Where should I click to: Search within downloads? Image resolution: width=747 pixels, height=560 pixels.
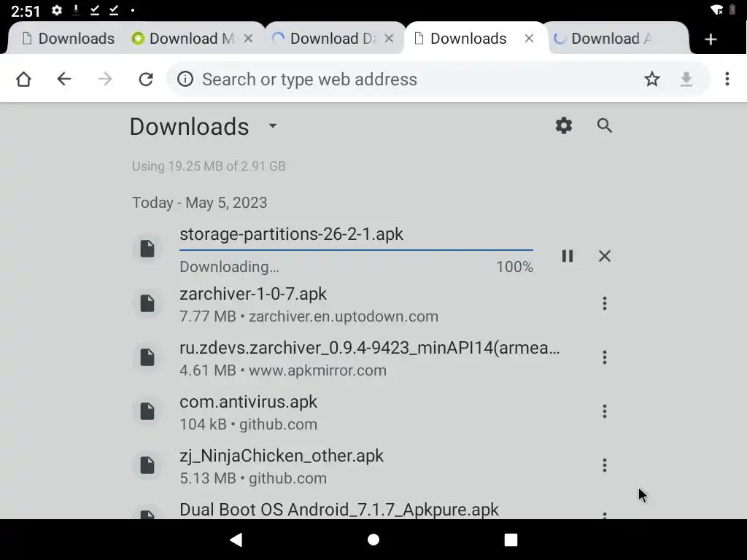pos(605,125)
